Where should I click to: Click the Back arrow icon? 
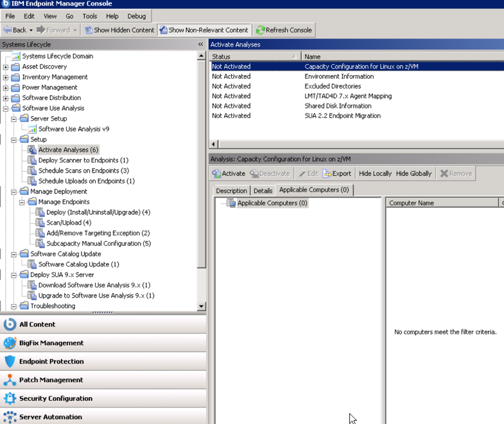(7, 30)
